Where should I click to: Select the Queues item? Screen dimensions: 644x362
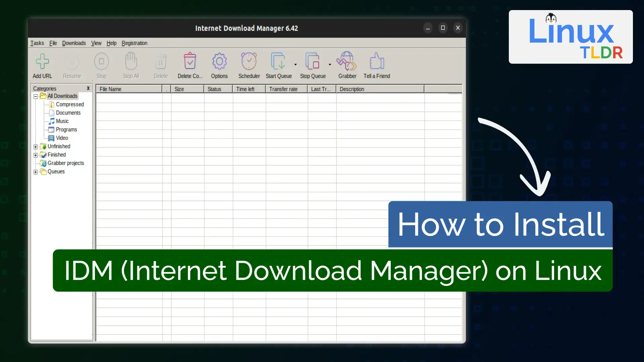coord(56,171)
